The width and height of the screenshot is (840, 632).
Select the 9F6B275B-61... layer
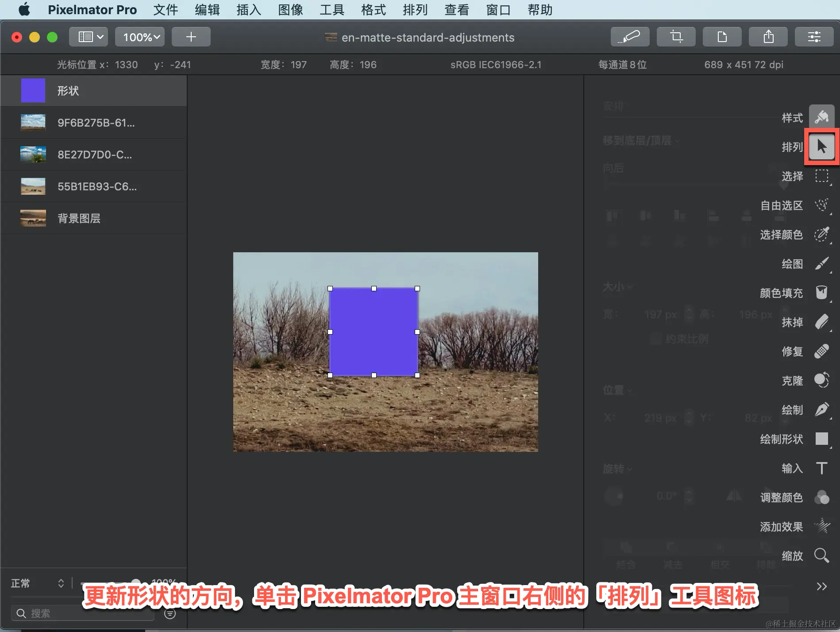tap(93, 123)
